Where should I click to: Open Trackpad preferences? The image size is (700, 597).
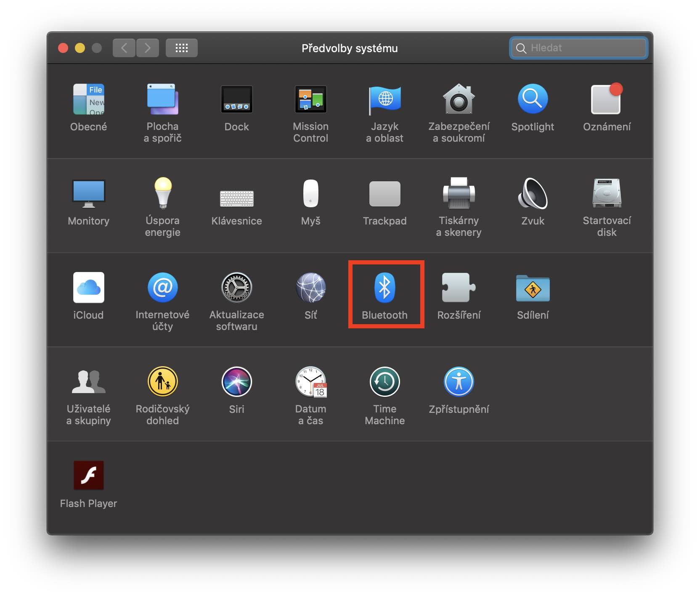pos(384,201)
